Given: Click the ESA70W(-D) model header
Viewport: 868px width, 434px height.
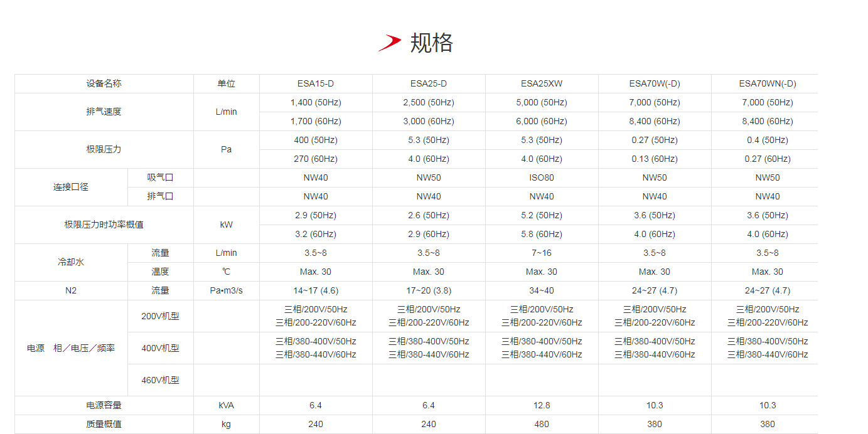Looking at the screenshot, I should coord(655,83).
